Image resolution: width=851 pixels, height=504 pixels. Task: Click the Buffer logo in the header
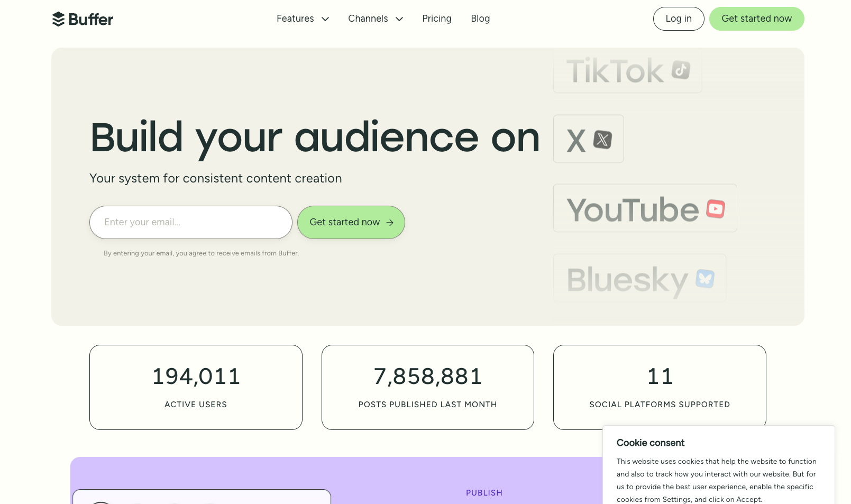coord(83,19)
